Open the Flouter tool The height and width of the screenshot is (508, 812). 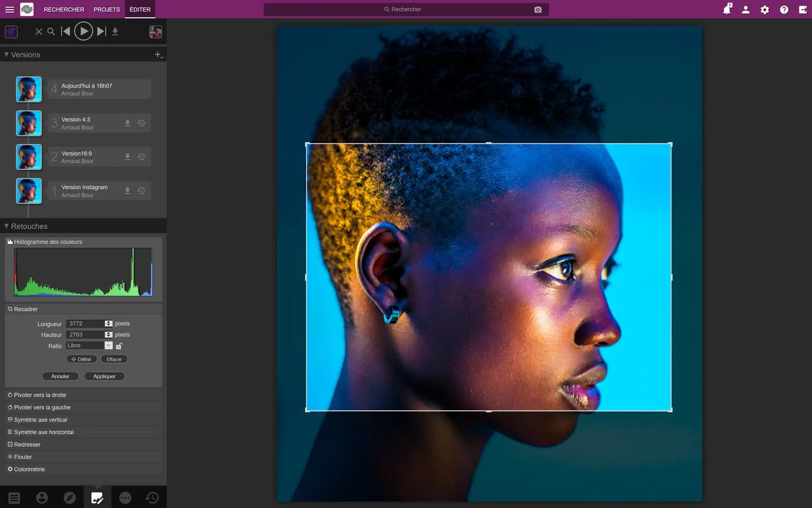tap(83, 457)
